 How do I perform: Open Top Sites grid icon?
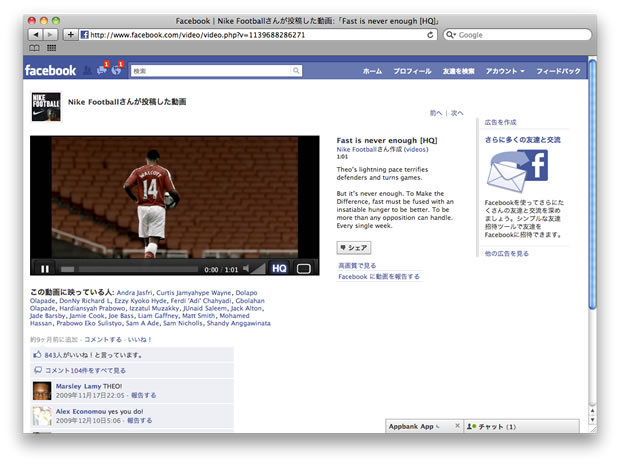[x=51, y=48]
